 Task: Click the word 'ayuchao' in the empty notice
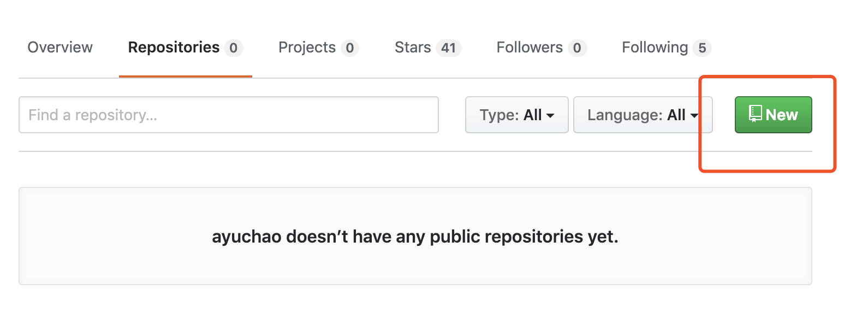coord(246,237)
